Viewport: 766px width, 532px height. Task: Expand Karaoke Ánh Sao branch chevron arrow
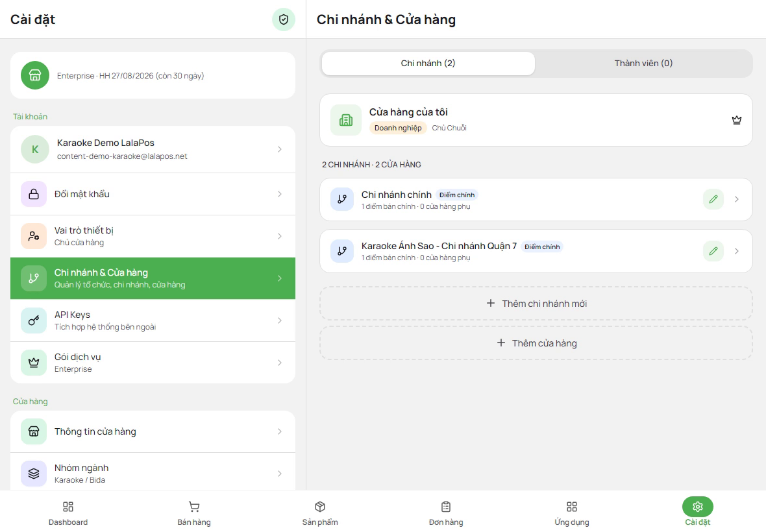pos(737,251)
